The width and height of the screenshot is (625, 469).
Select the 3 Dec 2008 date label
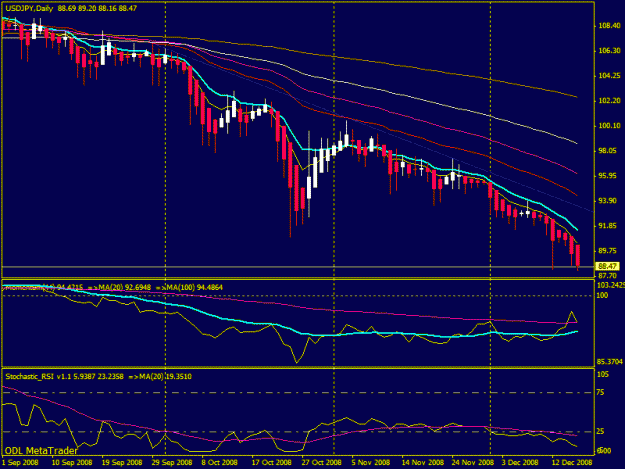click(x=521, y=463)
